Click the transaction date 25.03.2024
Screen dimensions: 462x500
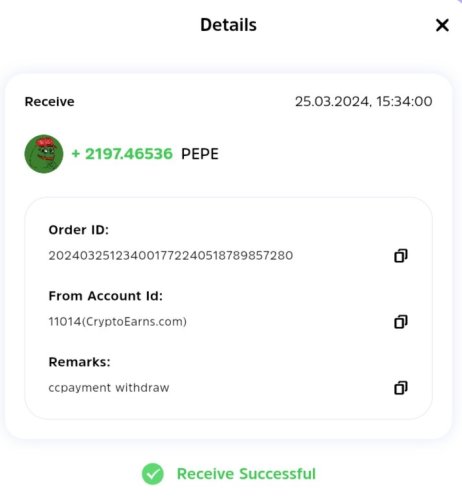tap(331, 102)
